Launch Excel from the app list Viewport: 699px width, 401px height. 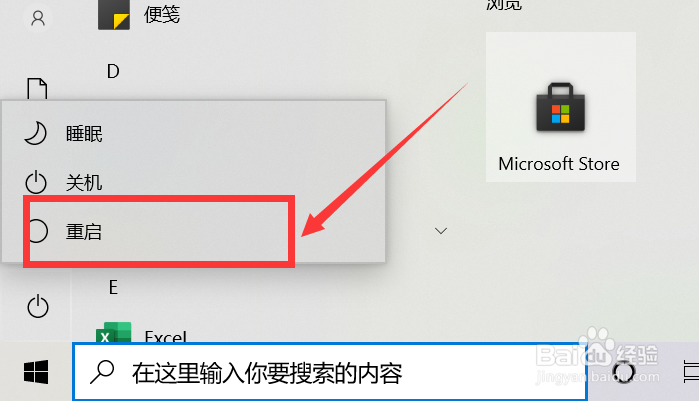pyautogui.click(x=114, y=332)
